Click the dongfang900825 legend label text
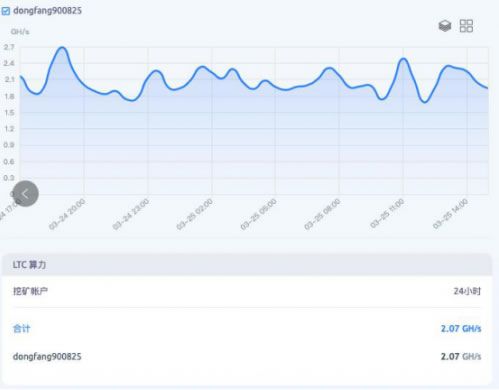The height and width of the screenshot is (390, 499). tap(47, 11)
